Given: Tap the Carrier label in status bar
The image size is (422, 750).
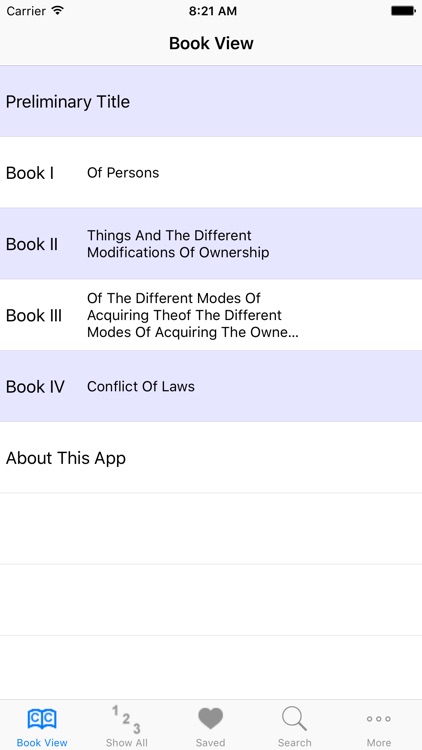Looking at the screenshot, I should tap(26, 11).
